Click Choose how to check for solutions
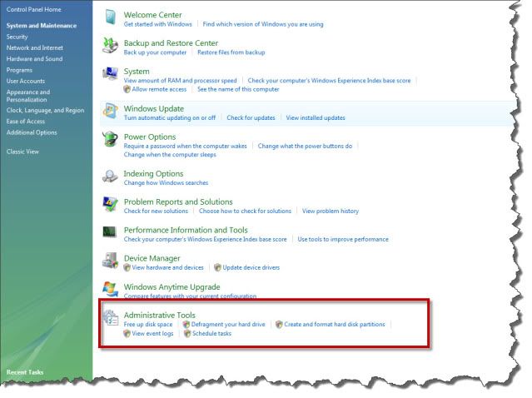This screenshot has width=532, height=398. pyautogui.click(x=245, y=211)
